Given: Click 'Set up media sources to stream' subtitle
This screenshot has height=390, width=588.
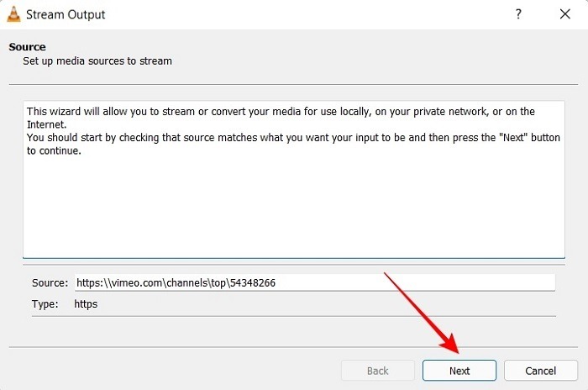Looking at the screenshot, I should click(97, 61).
